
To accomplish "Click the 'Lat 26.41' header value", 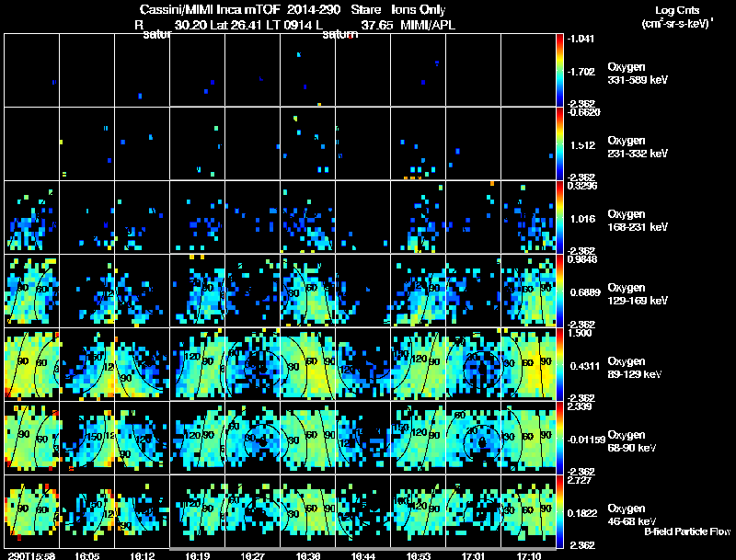I will 236,26.
